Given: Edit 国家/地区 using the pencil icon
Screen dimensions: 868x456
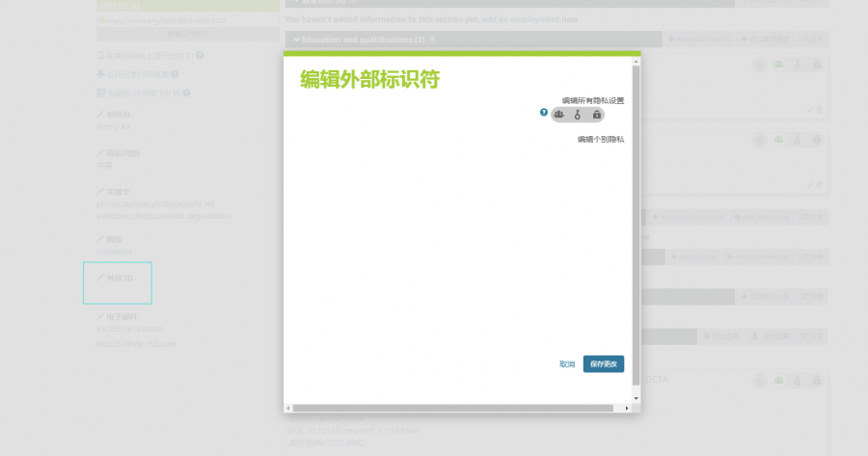Looking at the screenshot, I should tap(100, 152).
